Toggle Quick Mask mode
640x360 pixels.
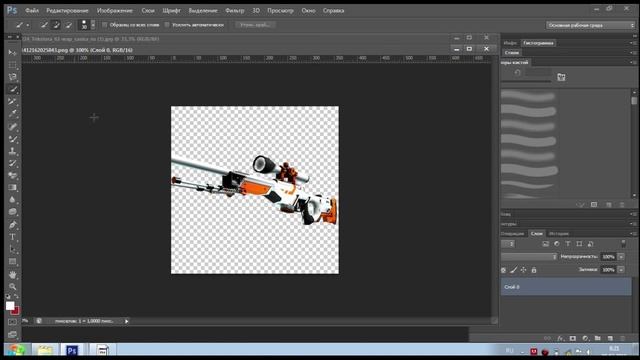(x=13, y=322)
